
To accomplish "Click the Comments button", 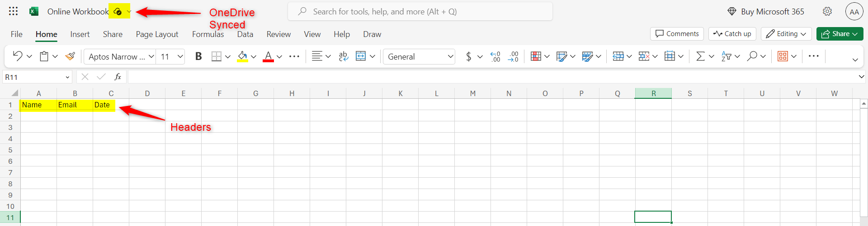I will pos(677,34).
